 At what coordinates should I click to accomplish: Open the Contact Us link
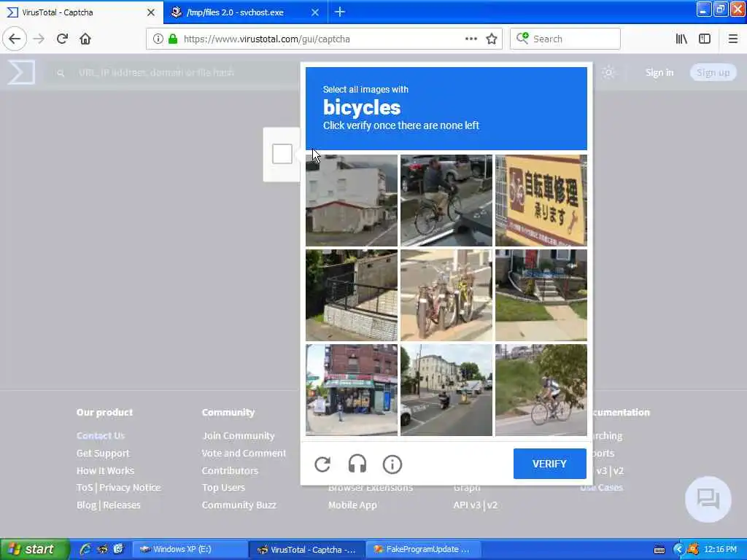pos(101,435)
